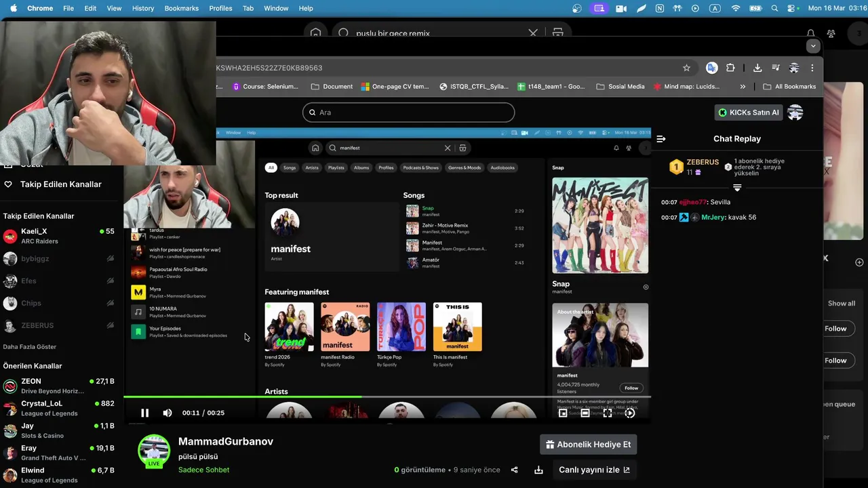Screen dimensions: 868x488
Task: Open Elwind recommended channel
Action: tap(59, 475)
